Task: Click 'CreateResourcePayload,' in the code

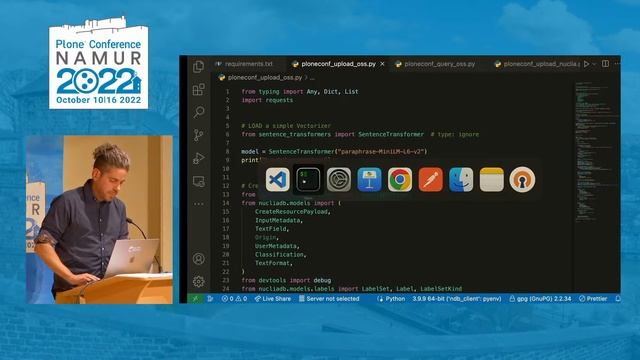Action: [x=293, y=211]
